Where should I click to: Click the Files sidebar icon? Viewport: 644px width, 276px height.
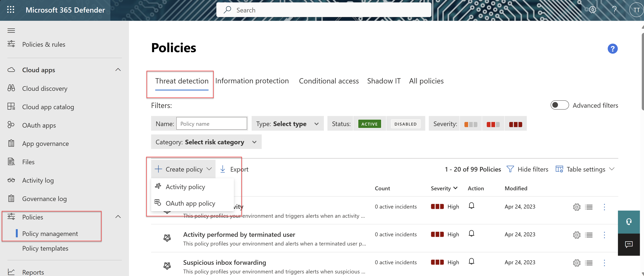tap(11, 161)
